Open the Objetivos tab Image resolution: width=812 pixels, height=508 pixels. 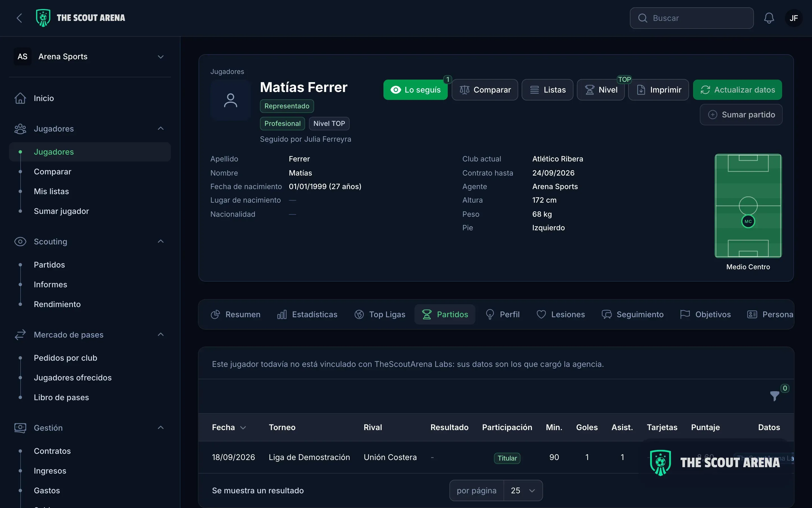click(x=705, y=314)
